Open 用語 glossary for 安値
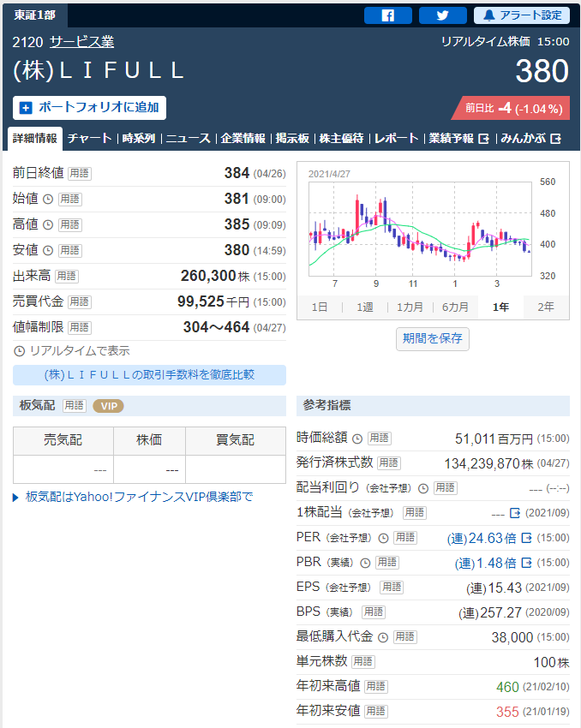The image size is (581, 728). click(70, 251)
